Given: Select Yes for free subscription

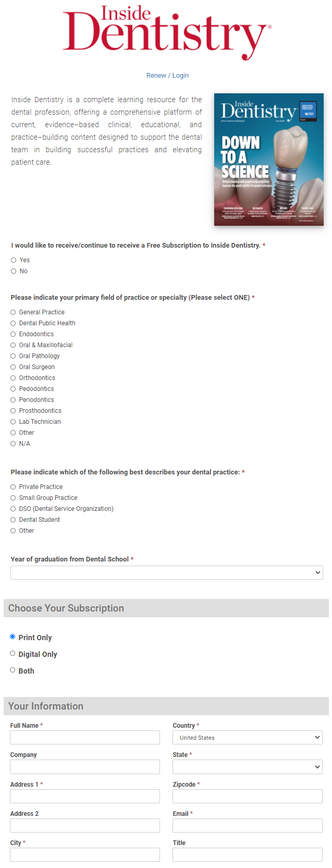Looking at the screenshot, I should pyautogui.click(x=14, y=260).
